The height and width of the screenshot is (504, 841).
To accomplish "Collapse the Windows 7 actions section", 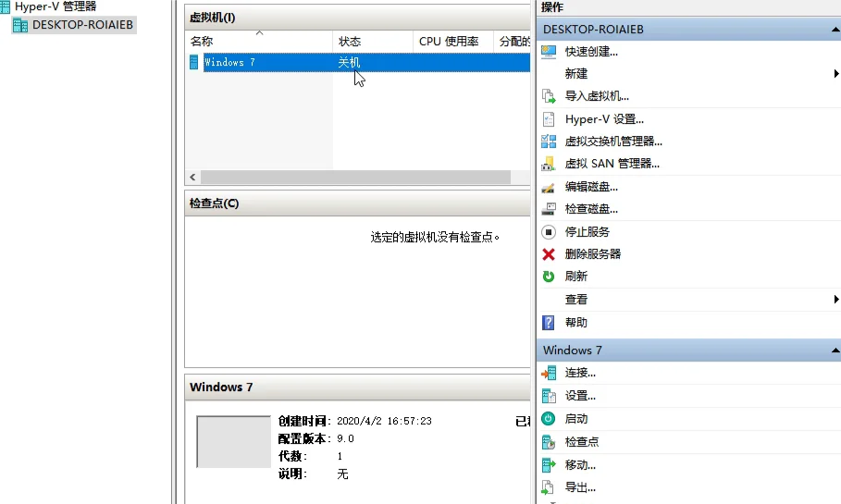I will pyautogui.click(x=835, y=350).
